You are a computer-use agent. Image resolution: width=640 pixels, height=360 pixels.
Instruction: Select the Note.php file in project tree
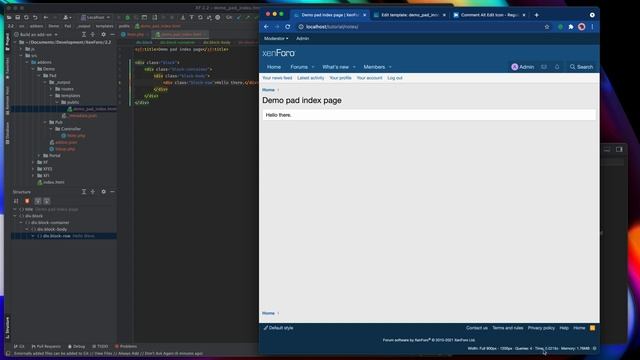tap(73, 136)
